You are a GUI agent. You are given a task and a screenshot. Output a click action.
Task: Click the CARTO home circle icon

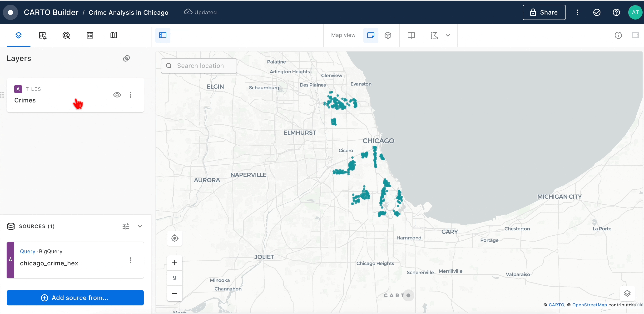(x=10, y=12)
